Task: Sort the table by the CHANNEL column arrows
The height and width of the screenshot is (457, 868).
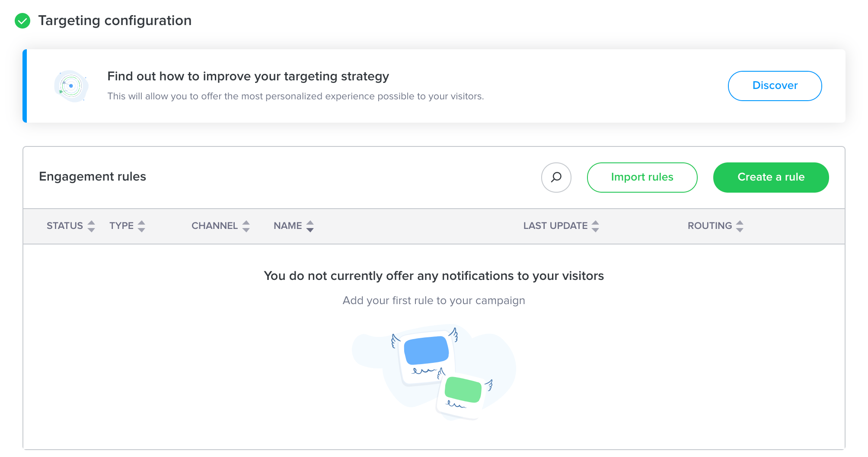Action: [x=246, y=226]
